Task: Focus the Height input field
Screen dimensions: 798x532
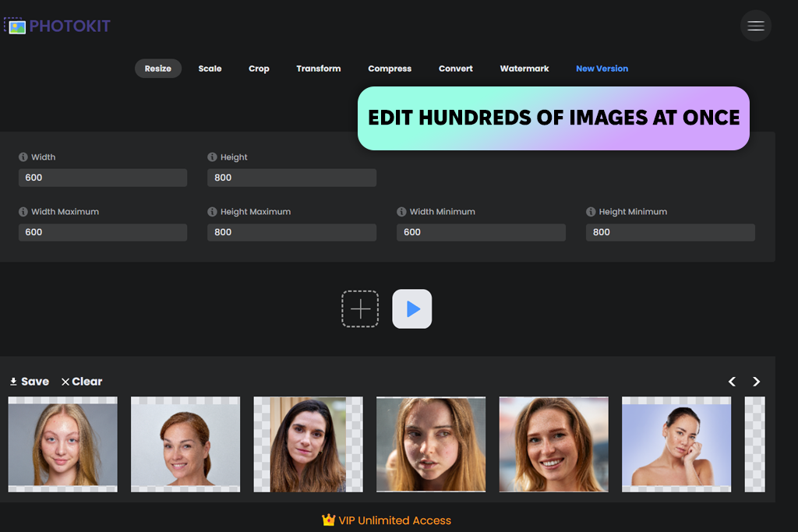Action: click(x=291, y=178)
